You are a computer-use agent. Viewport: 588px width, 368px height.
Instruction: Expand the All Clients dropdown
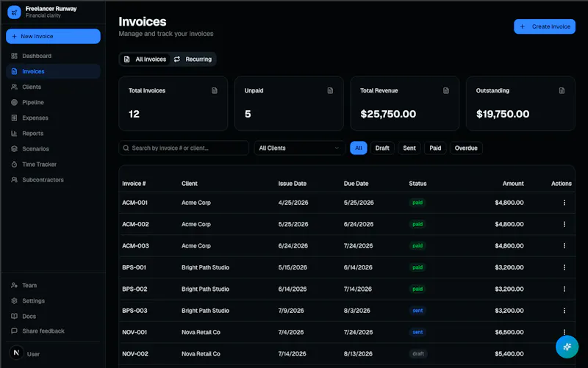(x=299, y=148)
